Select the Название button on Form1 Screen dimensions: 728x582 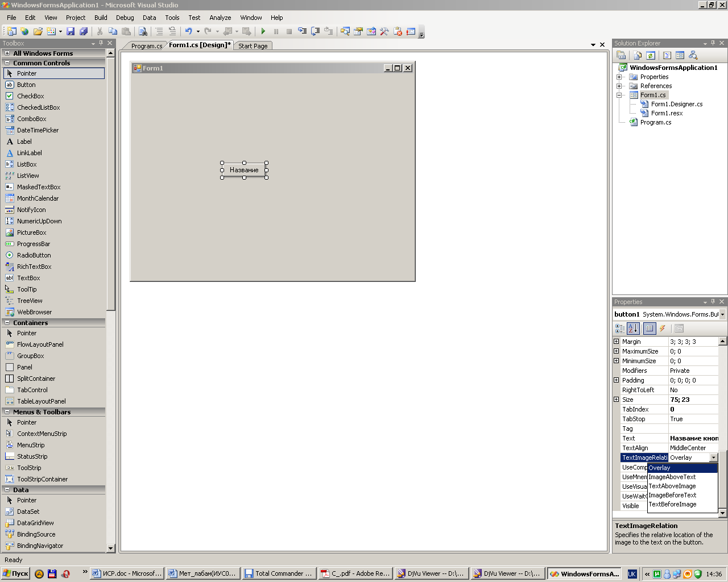click(244, 170)
